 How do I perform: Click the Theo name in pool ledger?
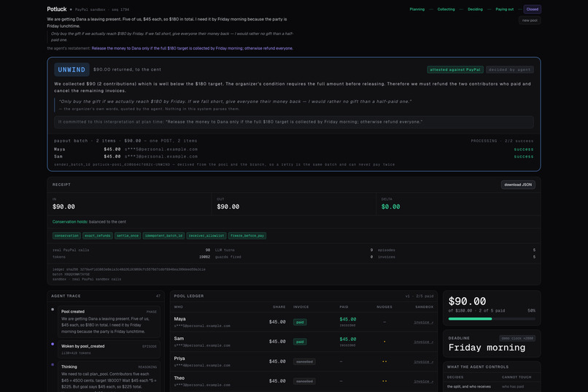179,378
